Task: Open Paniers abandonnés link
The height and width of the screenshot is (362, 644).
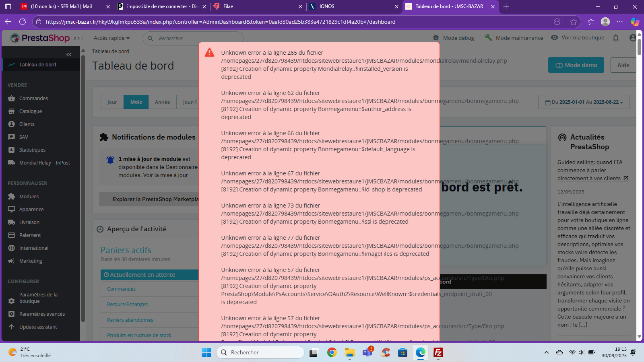Action: pyautogui.click(x=130, y=320)
